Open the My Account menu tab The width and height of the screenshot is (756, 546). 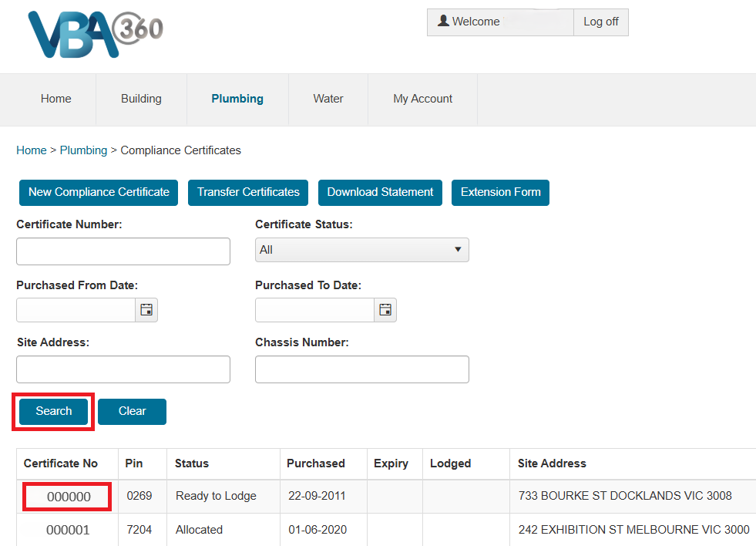(422, 99)
